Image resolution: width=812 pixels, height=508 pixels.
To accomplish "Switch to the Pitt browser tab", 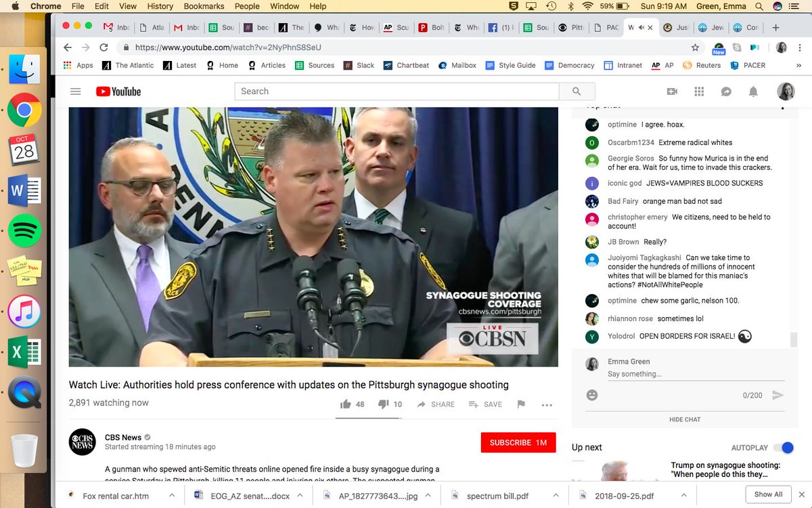I will pyautogui.click(x=572, y=28).
